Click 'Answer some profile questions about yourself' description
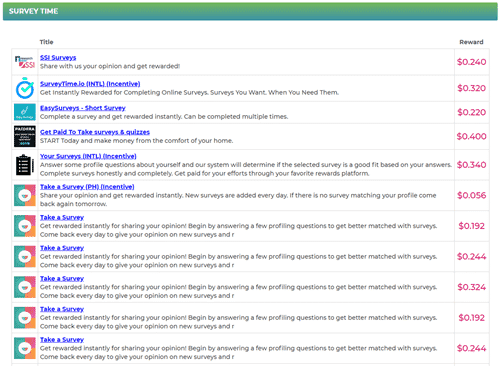 (x=246, y=169)
